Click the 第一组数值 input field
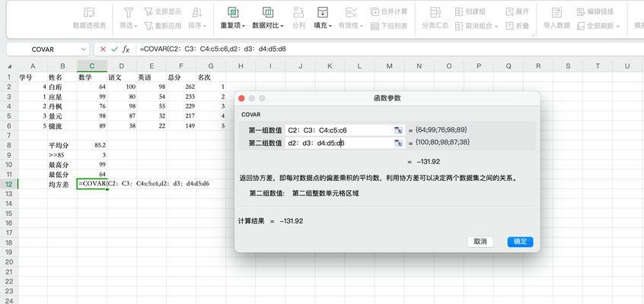 340,130
